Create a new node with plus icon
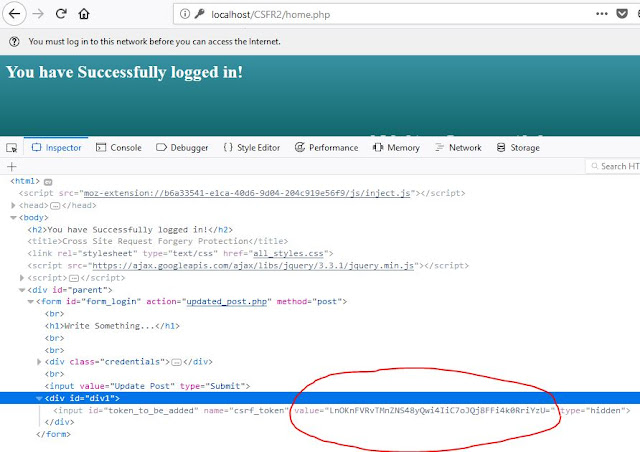The height and width of the screenshot is (452, 640). click(12, 167)
